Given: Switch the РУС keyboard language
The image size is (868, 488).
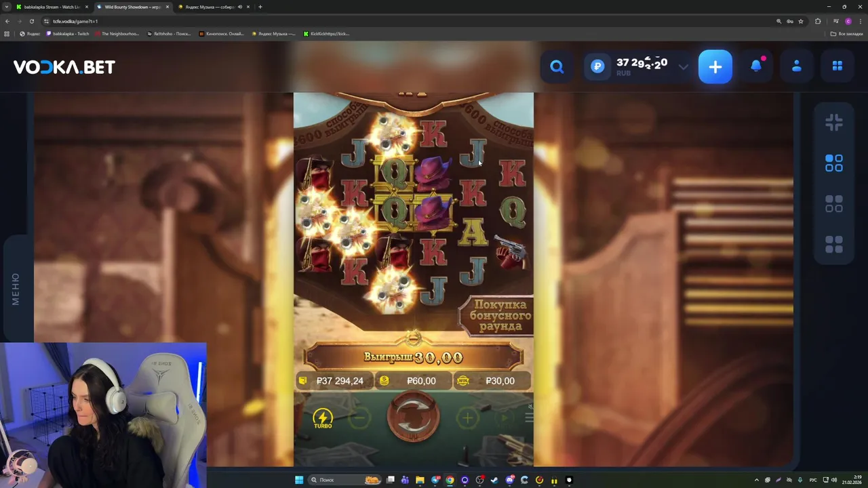Looking at the screenshot, I should pyautogui.click(x=813, y=480).
